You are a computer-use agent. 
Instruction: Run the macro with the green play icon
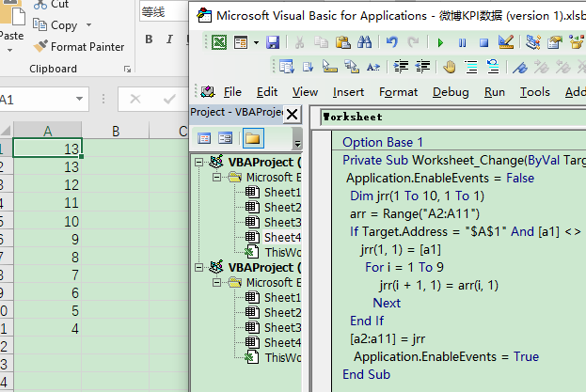(x=439, y=42)
